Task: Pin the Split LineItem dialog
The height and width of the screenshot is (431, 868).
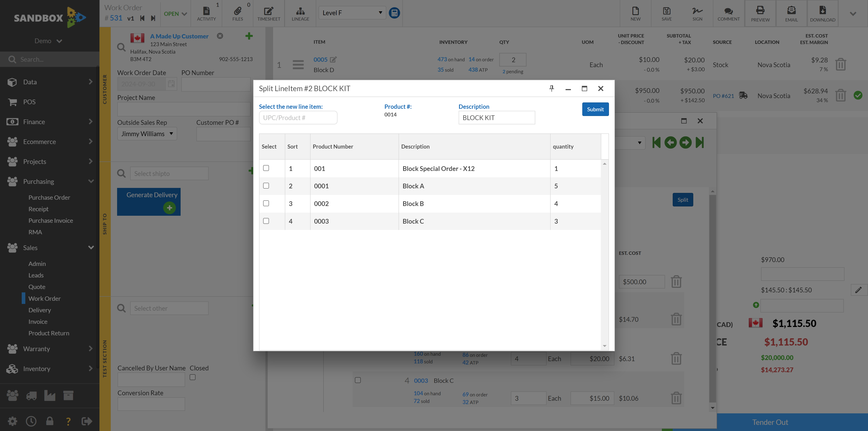Action: pos(552,88)
